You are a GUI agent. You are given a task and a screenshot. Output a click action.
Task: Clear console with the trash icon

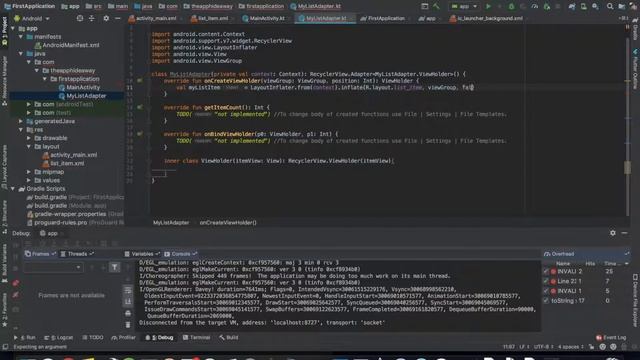pyautogui.click(x=128, y=325)
